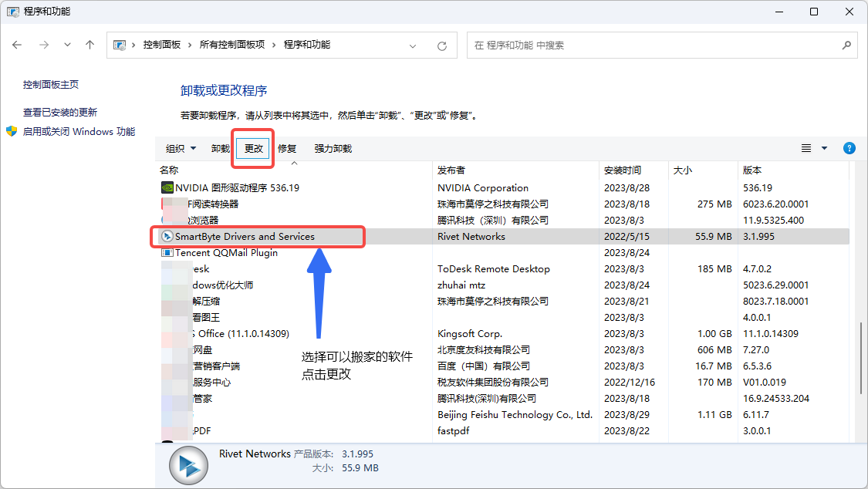Click the 控制面板 breadcrumb

(x=162, y=45)
